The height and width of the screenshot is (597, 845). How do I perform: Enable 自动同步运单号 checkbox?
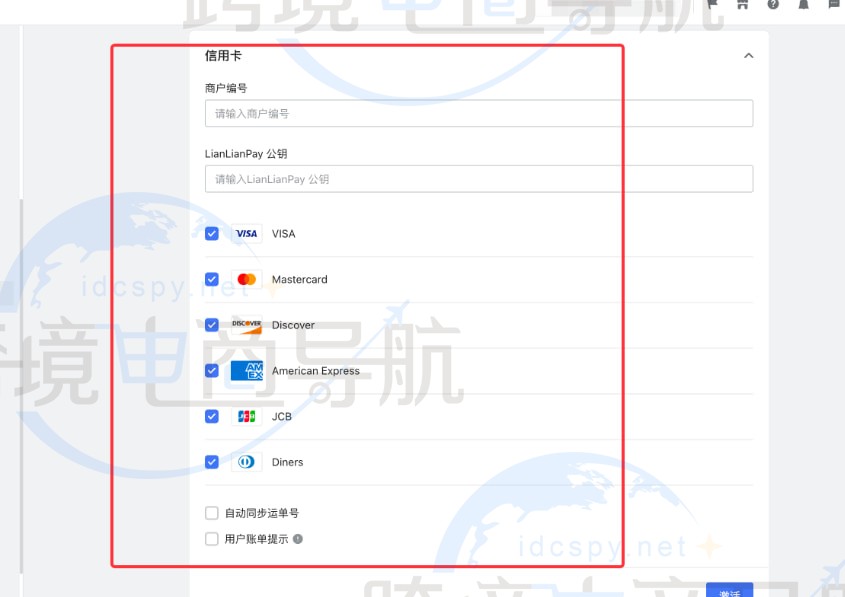coord(211,512)
